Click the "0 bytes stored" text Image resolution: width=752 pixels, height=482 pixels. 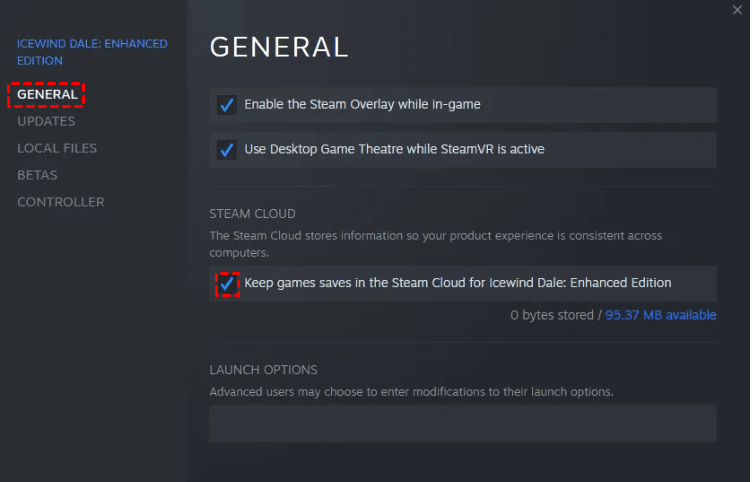(551, 315)
